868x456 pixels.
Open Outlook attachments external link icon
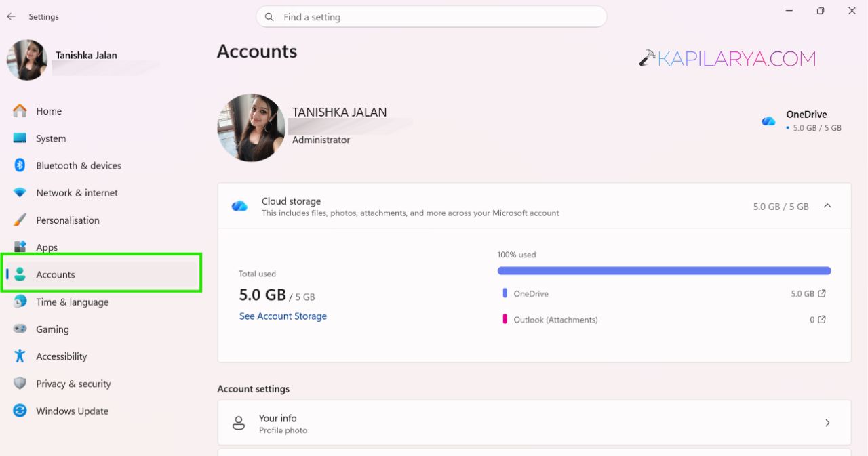coord(822,319)
